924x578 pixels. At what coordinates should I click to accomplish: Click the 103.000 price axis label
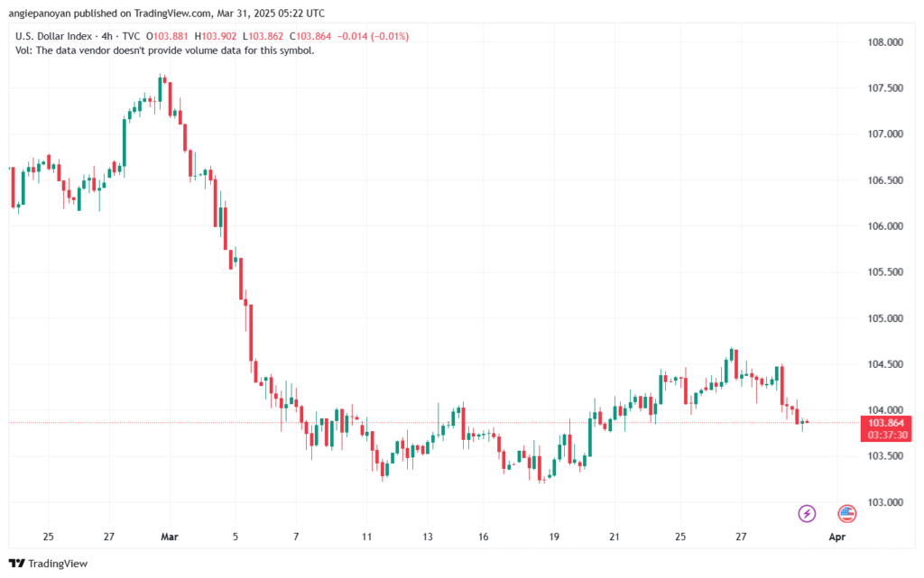tap(885, 502)
